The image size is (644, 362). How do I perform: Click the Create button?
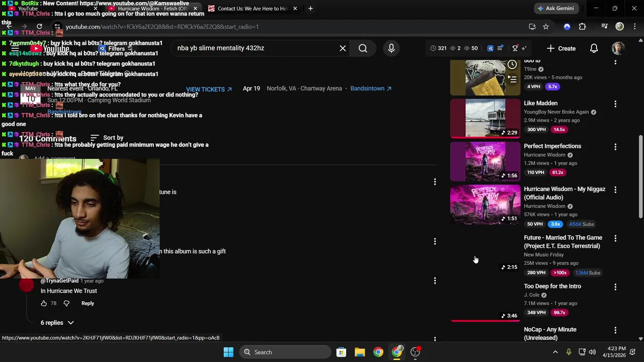[561, 48]
